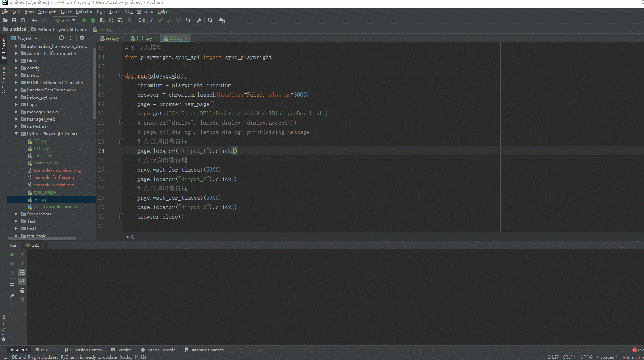
Task: Open Search Everywhere magnifier icon
Action: pos(210,20)
